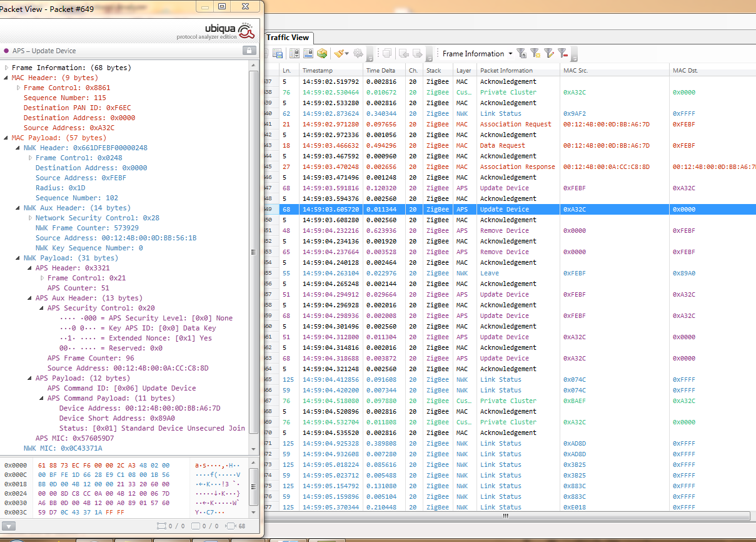Select the Leave packet row

click(x=490, y=273)
